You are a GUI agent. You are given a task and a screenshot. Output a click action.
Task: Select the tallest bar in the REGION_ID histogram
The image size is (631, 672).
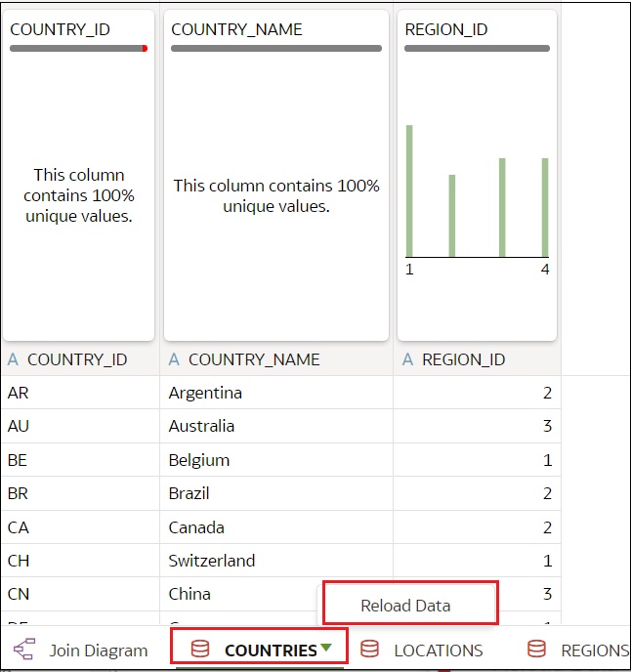click(x=409, y=190)
